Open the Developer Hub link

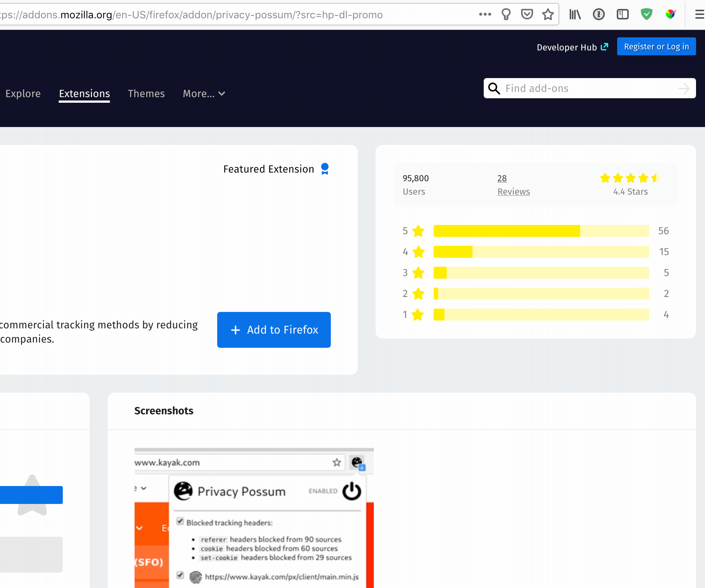click(572, 47)
